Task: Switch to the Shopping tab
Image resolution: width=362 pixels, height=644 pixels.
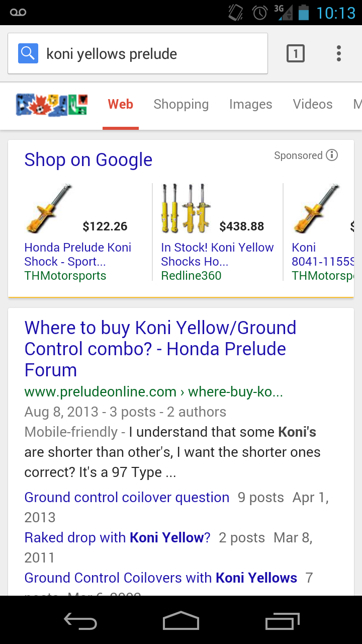Action: coord(181,104)
